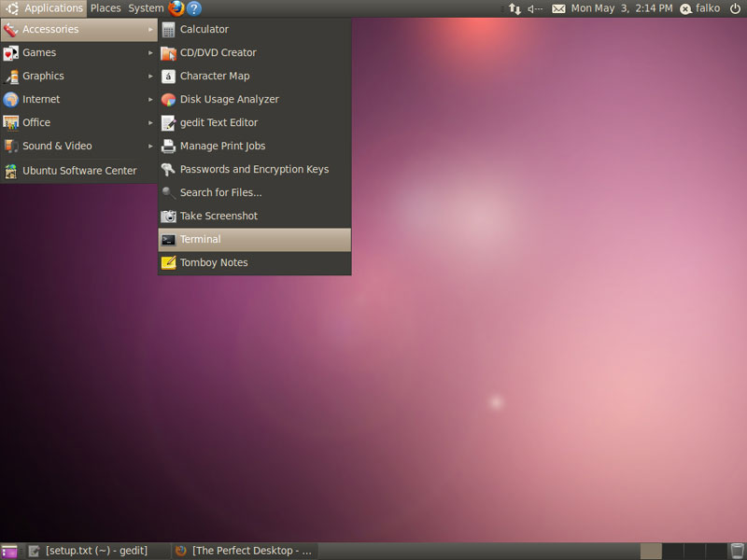Click the Disk Usage Analyzer pie icon
The height and width of the screenshot is (560, 747).
[168, 100]
